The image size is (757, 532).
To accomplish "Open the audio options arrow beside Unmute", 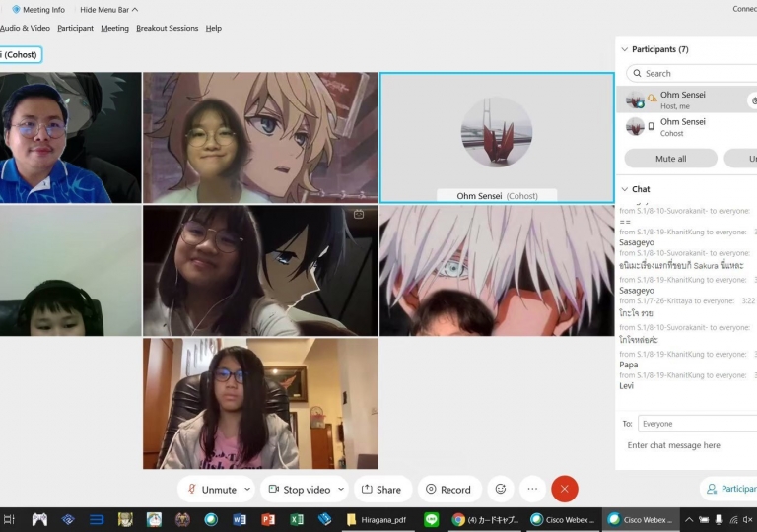I will (247, 489).
